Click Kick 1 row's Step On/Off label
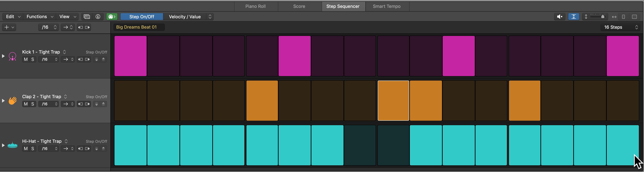This screenshot has width=644, height=172. point(97,52)
